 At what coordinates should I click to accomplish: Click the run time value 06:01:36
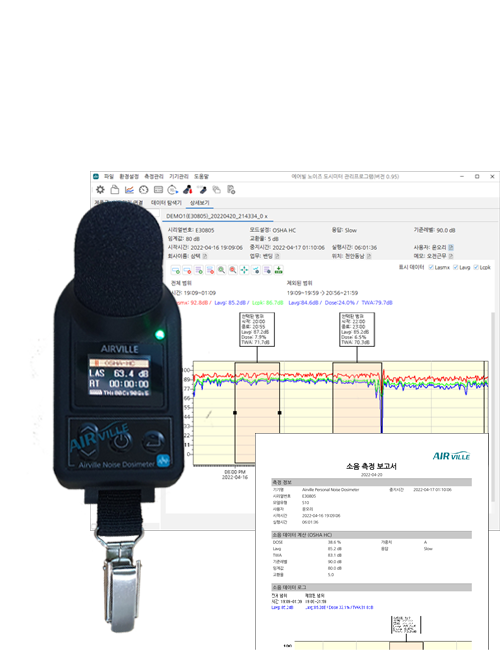[x=366, y=247]
